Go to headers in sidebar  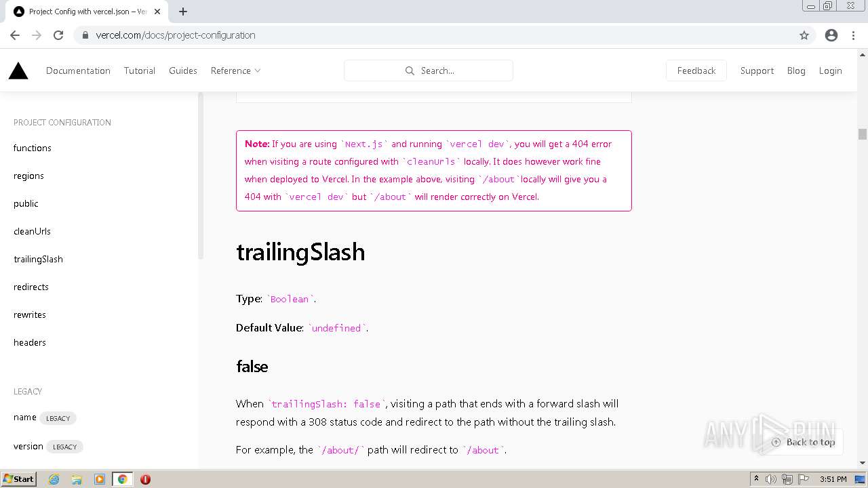click(x=30, y=342)
